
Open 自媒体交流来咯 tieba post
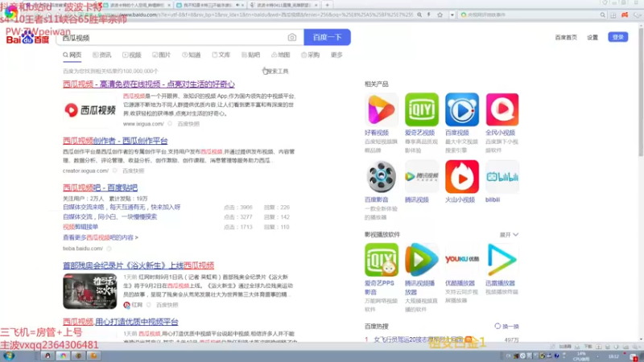tap(122, 208)
